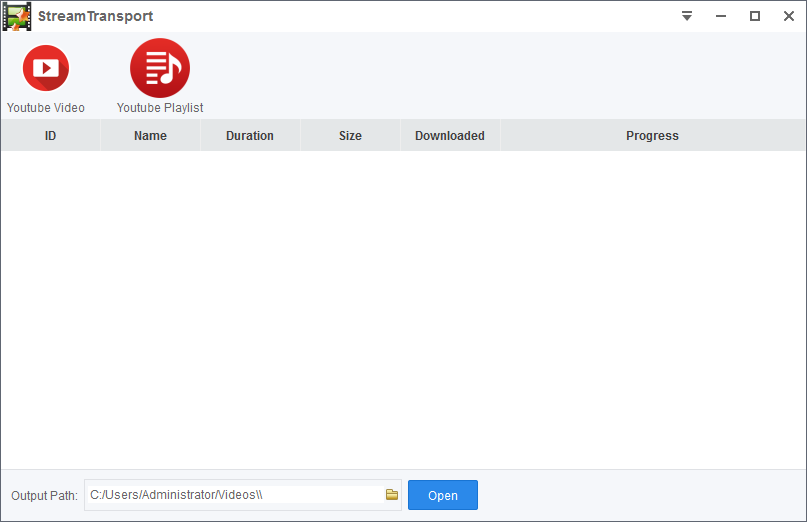Sort list by Size column header
The height and width of the screenshot is (522, 807).
(x=350, y=135)
